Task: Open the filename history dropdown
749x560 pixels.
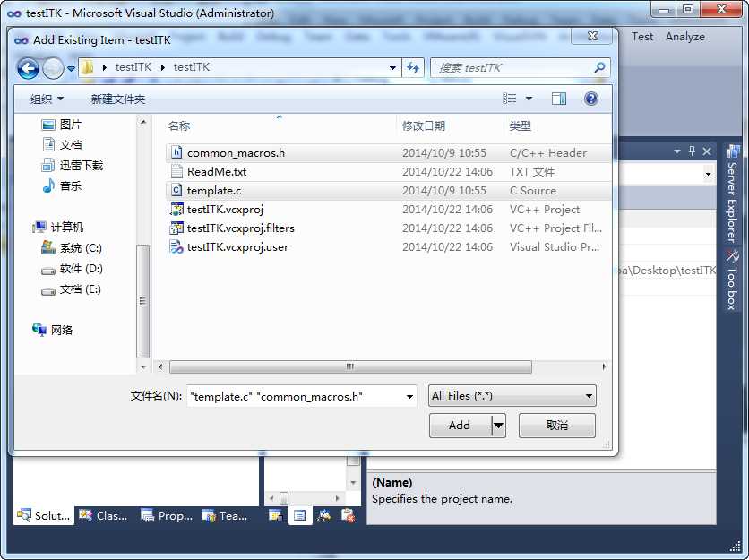Action: (409, 397)
